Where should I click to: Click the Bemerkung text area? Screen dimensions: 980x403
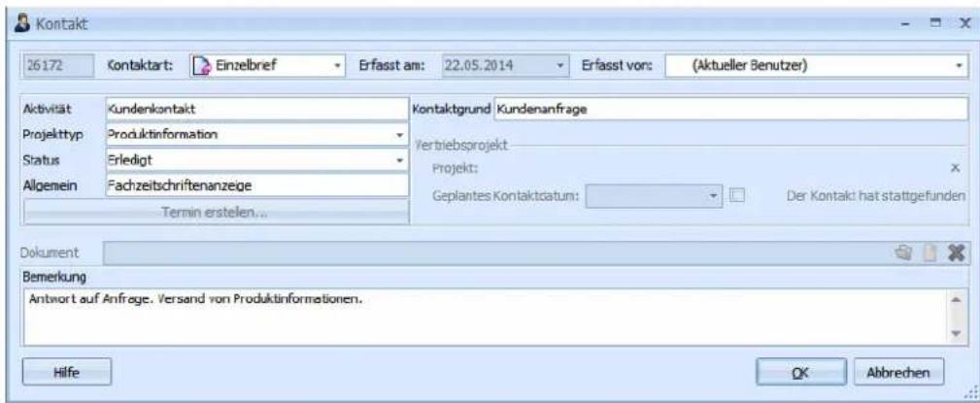pos(487,317)
